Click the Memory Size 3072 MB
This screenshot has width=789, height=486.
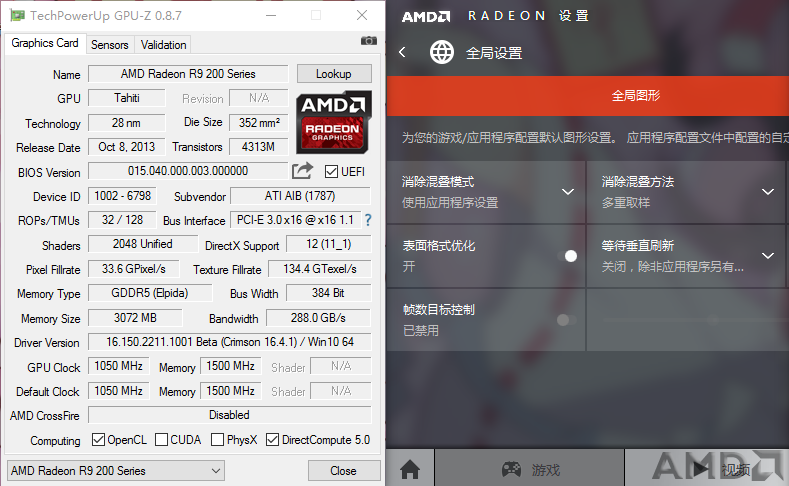click(x=135, y=318)
